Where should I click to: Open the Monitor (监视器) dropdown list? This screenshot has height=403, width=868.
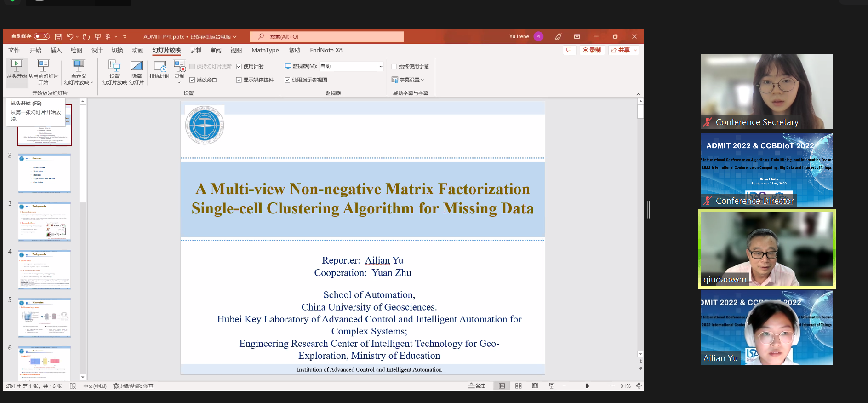(x=381, y=67)
